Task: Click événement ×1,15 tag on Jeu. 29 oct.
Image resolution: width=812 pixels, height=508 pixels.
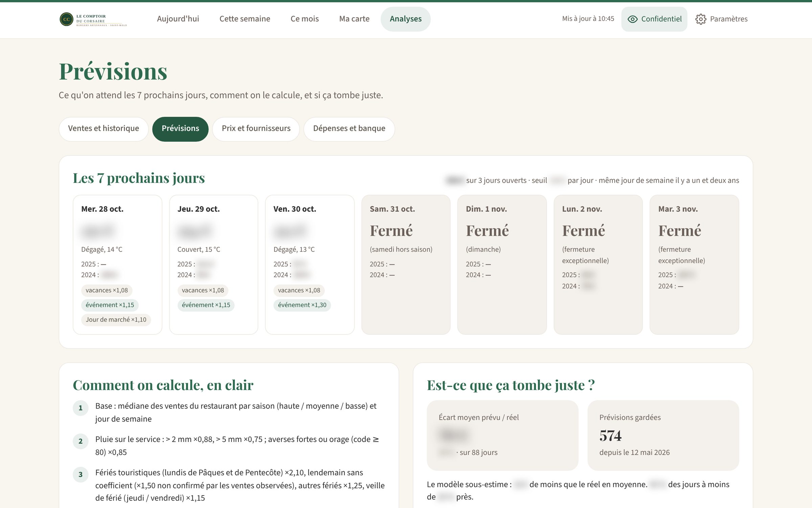Action: [x=206, y=305]
